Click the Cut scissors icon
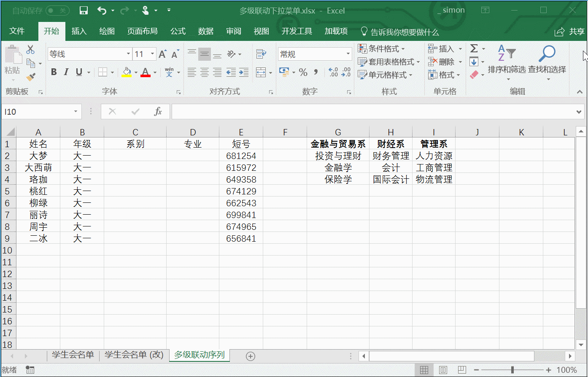This screenshot has width=588, height=377. pyautogui.click(x=30, y=49)
